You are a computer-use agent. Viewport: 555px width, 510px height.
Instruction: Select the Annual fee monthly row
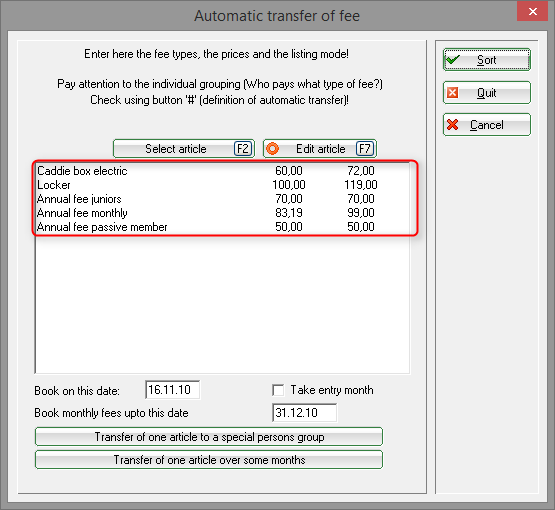222,213
